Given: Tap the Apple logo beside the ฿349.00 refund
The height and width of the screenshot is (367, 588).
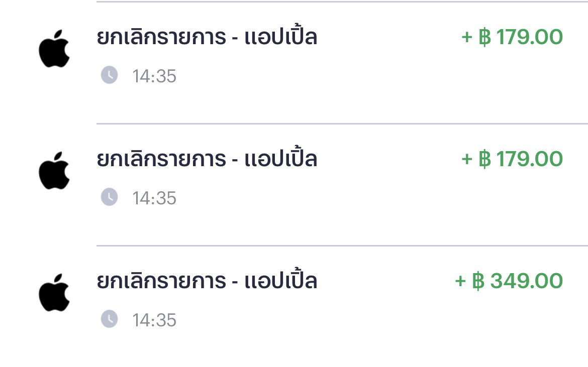Looking at the screenshot, I should click(x=54, y=293).
